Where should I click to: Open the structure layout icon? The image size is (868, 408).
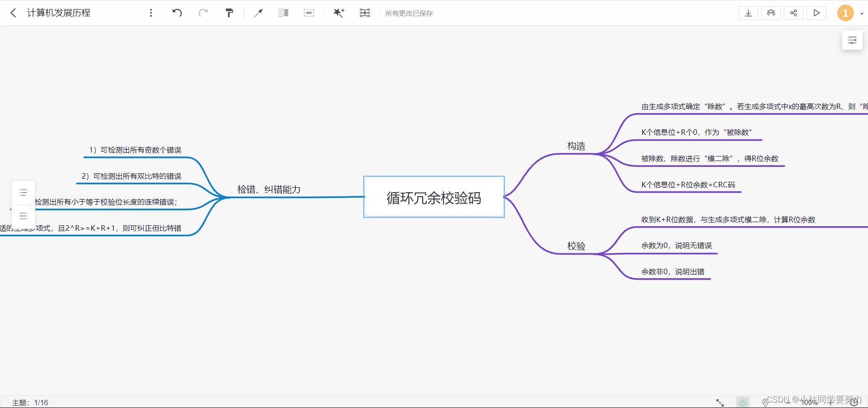[365, 13]
